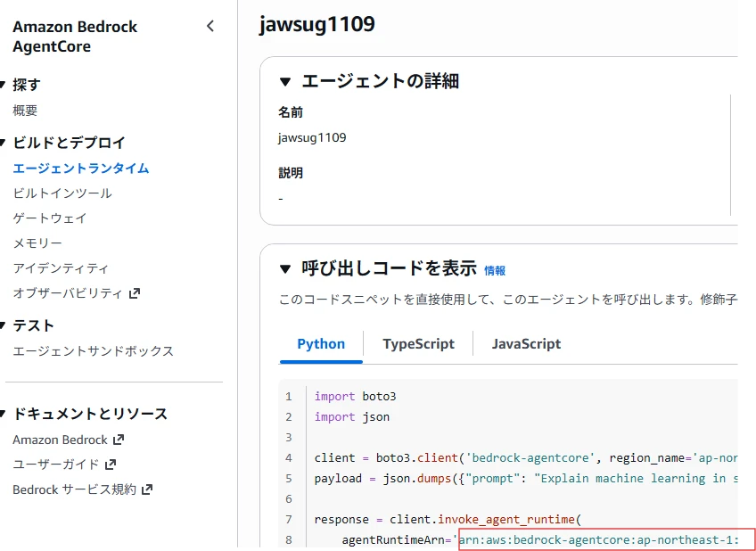Click external link icon beside Amazon Bedrock

[x=119, y=440]
